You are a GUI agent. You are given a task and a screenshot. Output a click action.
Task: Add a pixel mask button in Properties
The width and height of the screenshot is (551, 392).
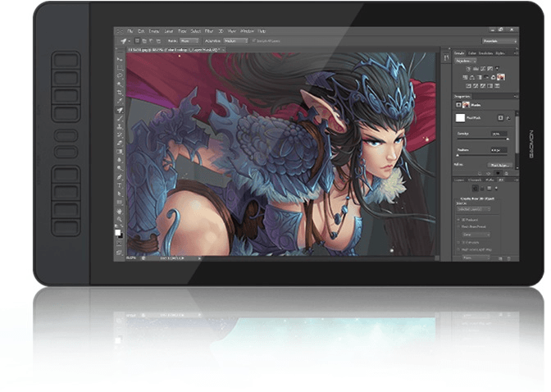(x=500, y=118)
